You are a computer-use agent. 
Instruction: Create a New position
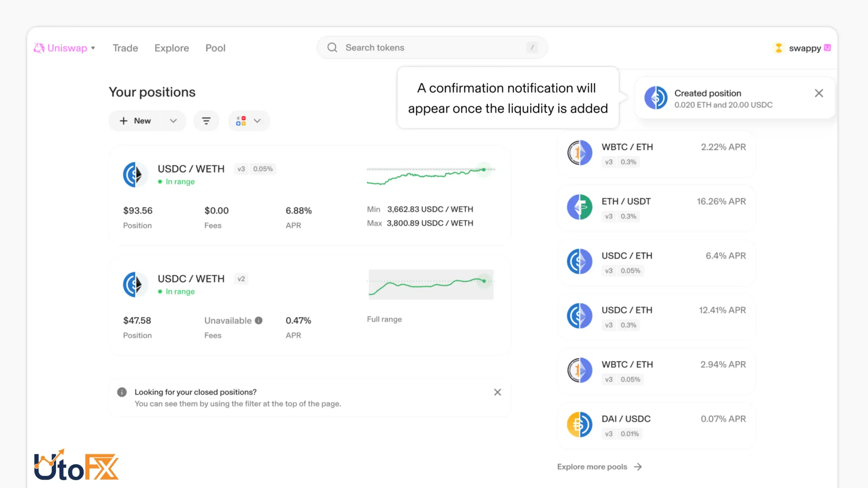point(135,121)
